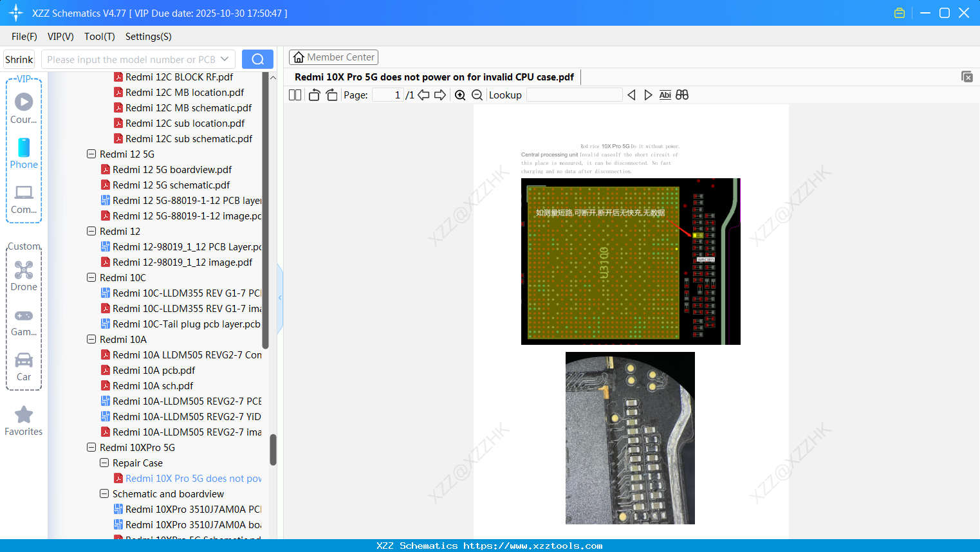
Task: Open the model search dropdown arrow
Action: tap(225, 59)
